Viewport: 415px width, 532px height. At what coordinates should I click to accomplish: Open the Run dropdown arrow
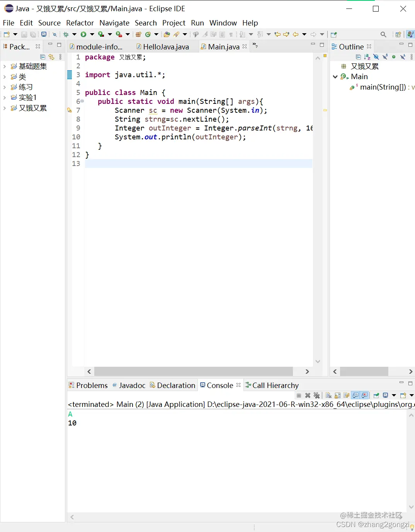tap(92, 34)
